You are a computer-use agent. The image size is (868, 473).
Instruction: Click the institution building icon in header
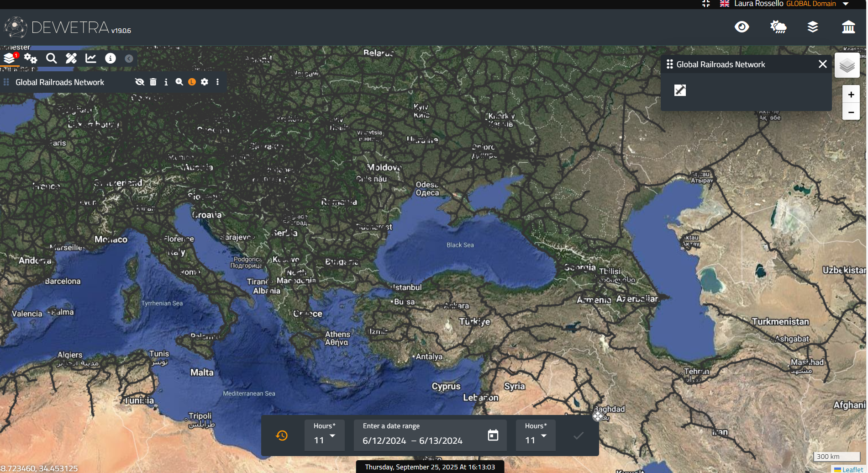(848, 27)
